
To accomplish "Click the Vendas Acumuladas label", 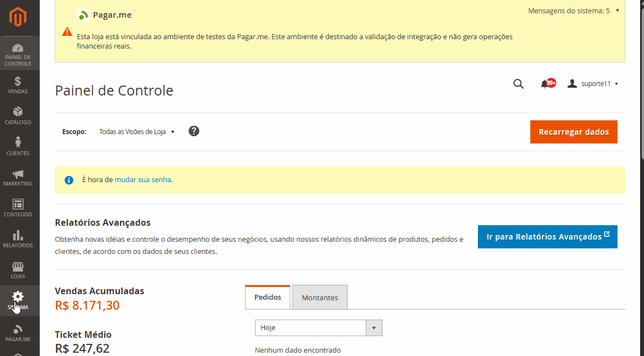I will pyautogui.click(x=99, y=291).
